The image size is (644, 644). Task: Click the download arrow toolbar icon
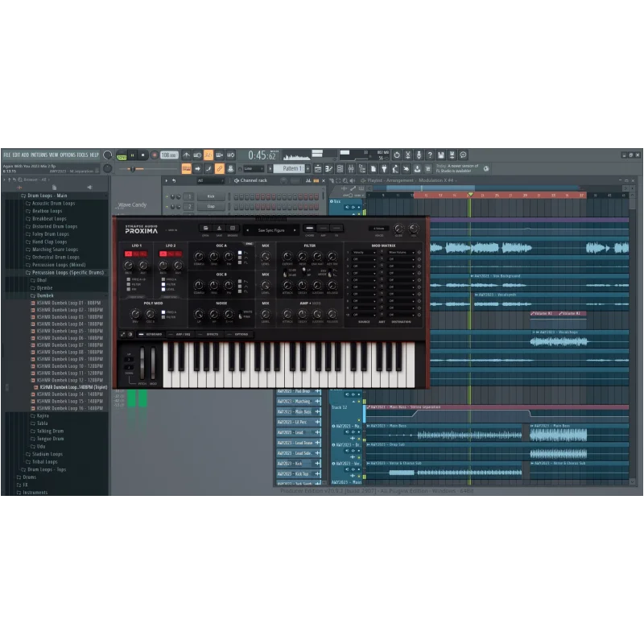pyautogui.click(x=417, y=168)
